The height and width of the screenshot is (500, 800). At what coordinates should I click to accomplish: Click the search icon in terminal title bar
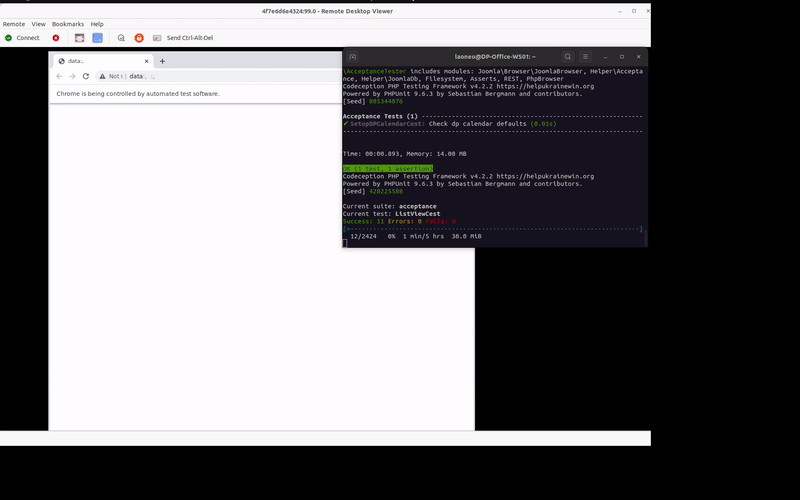click(x=567, y=57)
